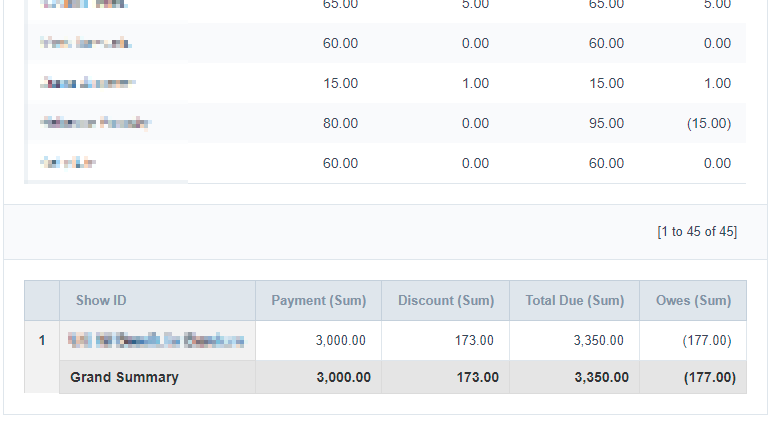Select the (15.00) owes cell

click(708, 123)
